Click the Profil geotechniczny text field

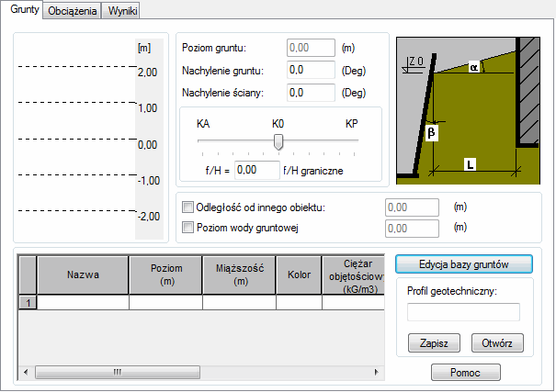click(463, 312)
